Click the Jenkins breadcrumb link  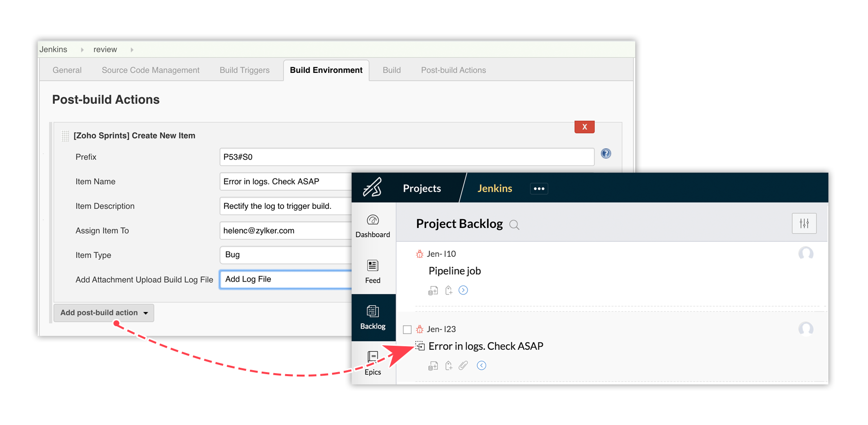tap(53, 49)
